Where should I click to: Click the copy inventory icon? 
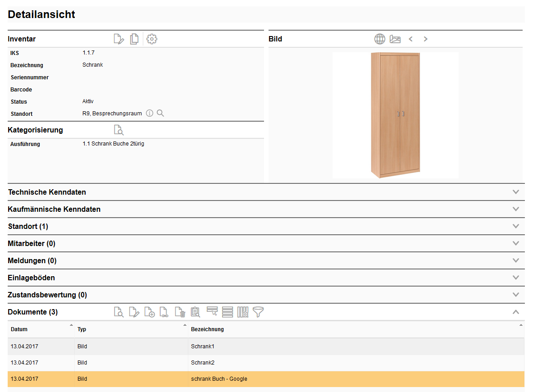134,39
